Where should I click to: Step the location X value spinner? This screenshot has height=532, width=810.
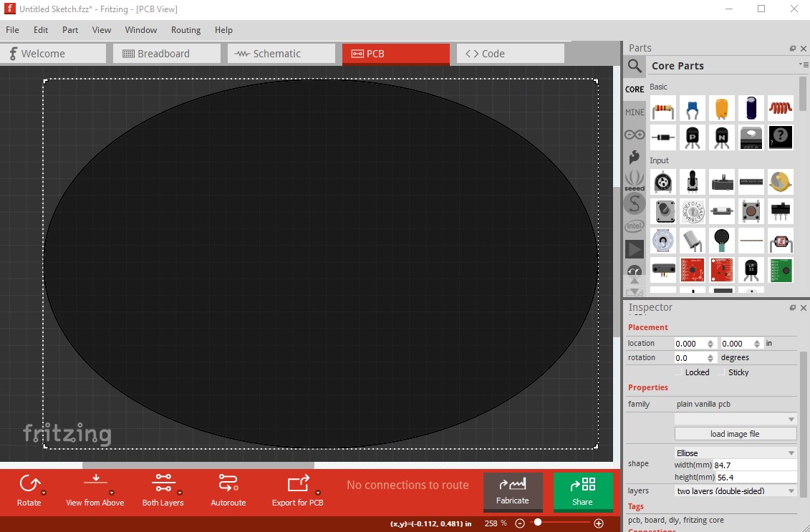[710, 344]
